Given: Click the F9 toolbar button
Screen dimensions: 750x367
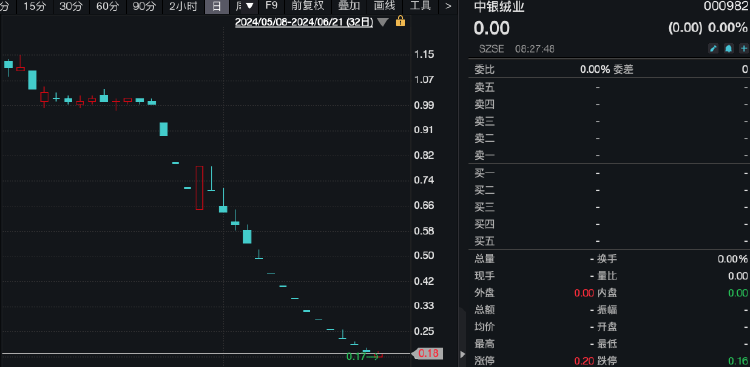Looking at the screenshot, I should tap(272, 6).
